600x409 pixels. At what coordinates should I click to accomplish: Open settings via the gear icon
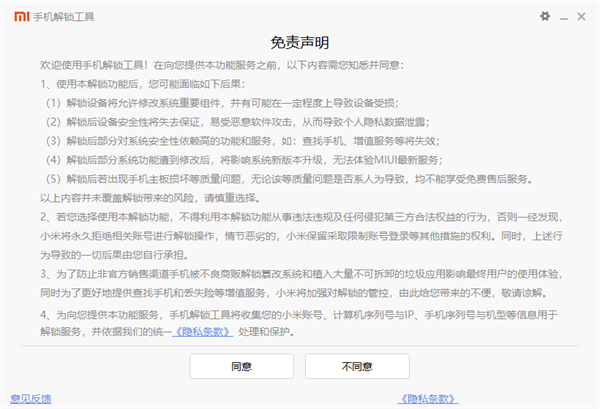(x=545, y=16)
